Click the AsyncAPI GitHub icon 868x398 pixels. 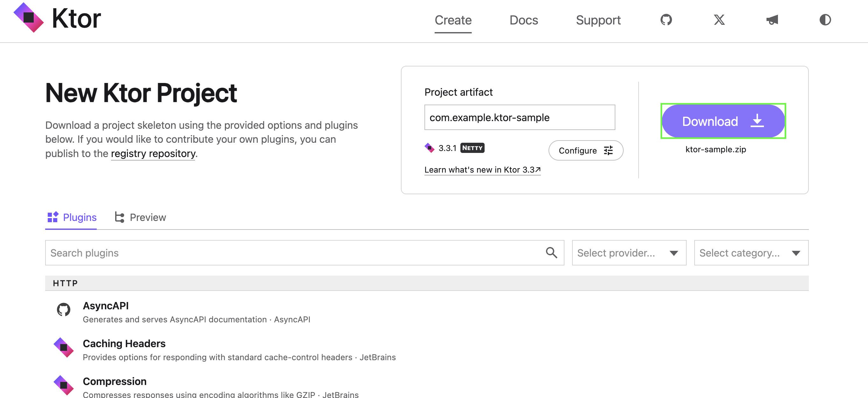[64, 309]
